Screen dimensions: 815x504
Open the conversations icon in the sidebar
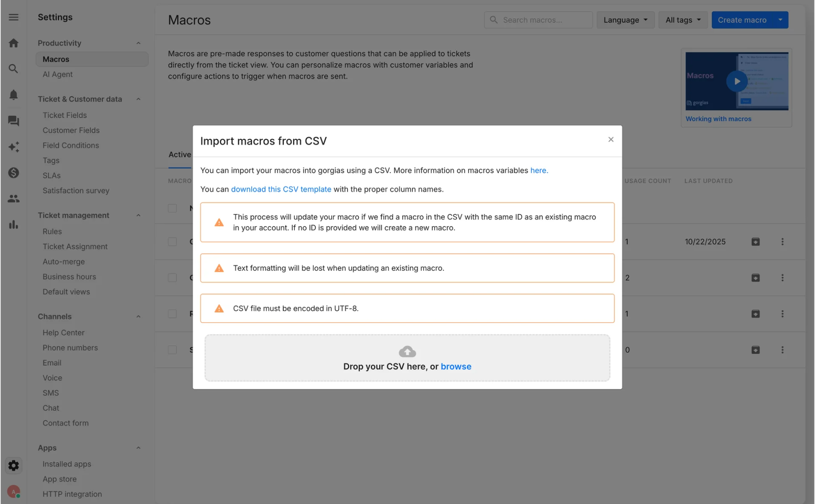pos(13,121)
